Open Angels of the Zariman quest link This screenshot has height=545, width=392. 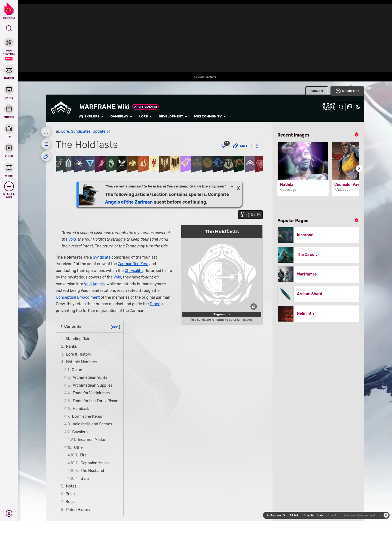[x=129, y=202]
